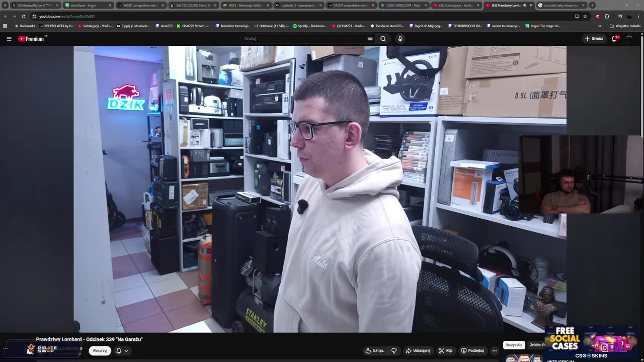
Task: Switch to the Sell CS2 (CS:GO) Skins tab
Action: tap(193, 5)
